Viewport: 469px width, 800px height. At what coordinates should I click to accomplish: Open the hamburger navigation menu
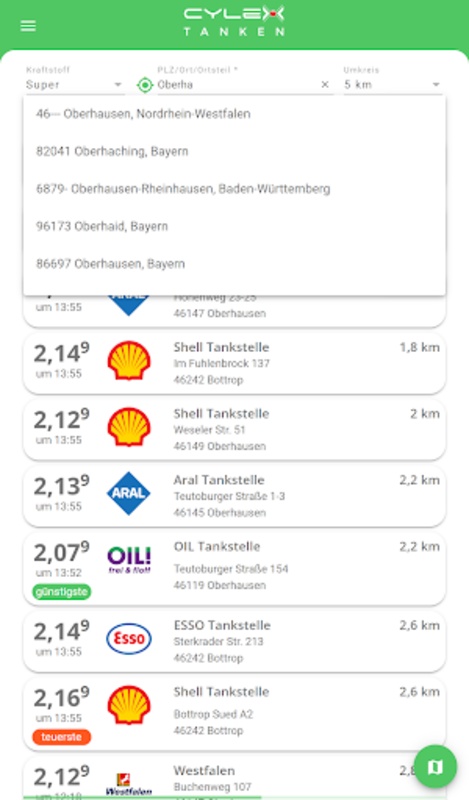[28, 26]
